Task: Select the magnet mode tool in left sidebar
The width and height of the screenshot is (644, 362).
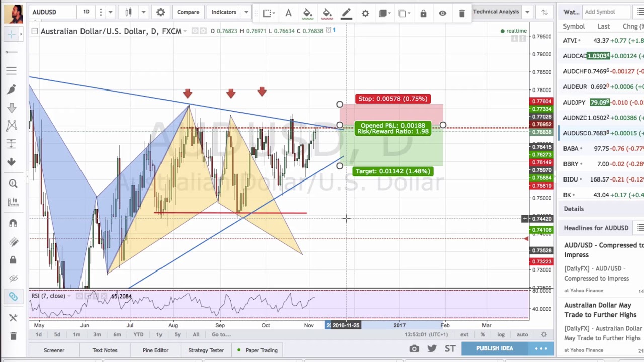Action: click(x=13, y=223)
